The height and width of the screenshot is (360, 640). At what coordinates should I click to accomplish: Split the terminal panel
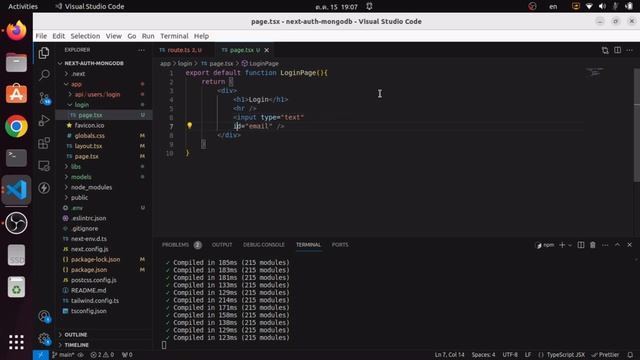pos(581,245)
